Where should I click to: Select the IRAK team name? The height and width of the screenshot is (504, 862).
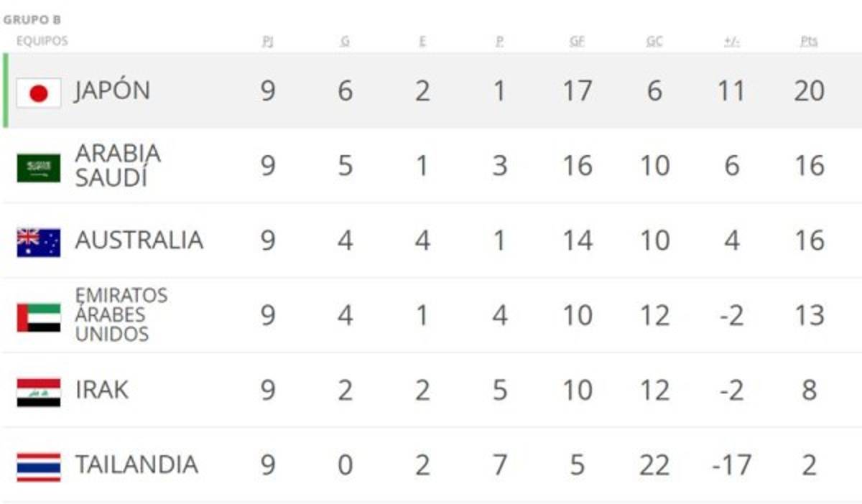[x=102, y=390]
